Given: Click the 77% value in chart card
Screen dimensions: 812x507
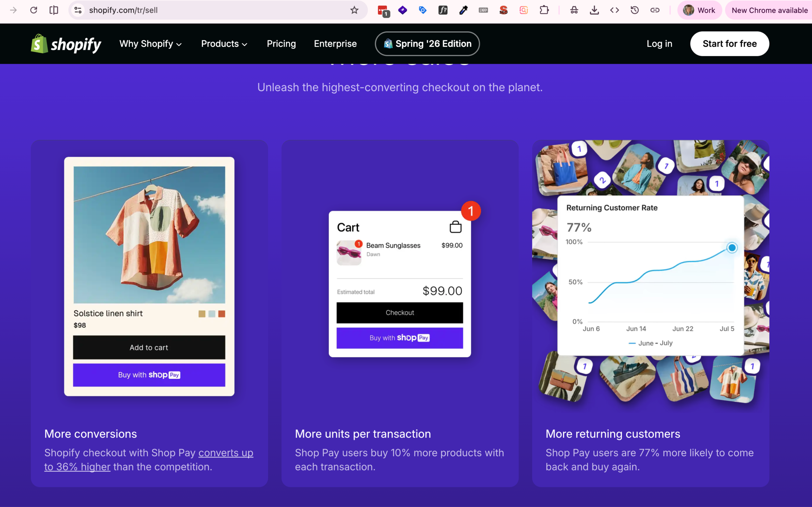Looking at the screenshot, I should [x=579, y=227].
